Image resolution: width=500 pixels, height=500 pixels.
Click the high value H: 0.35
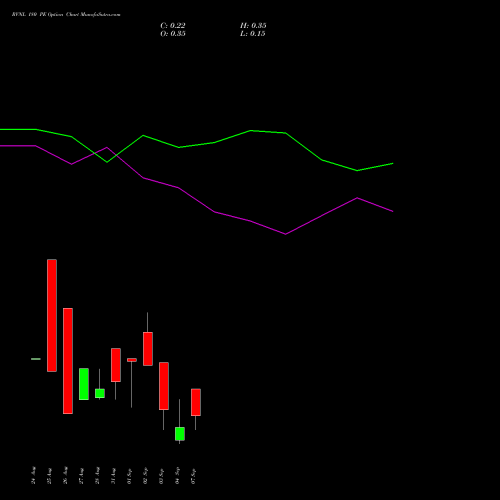pyautogui.click(x=253, y=26)
